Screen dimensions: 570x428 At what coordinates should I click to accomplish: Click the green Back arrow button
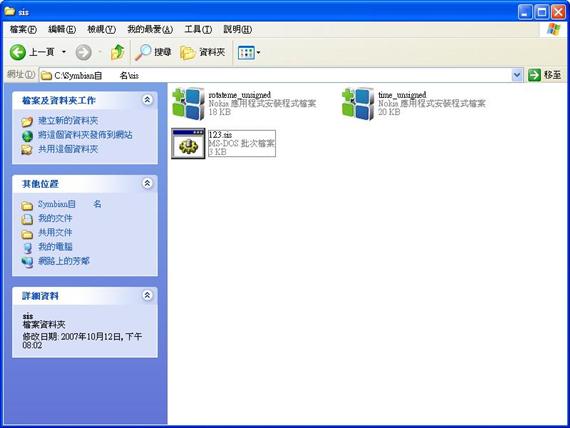(17, 52)
